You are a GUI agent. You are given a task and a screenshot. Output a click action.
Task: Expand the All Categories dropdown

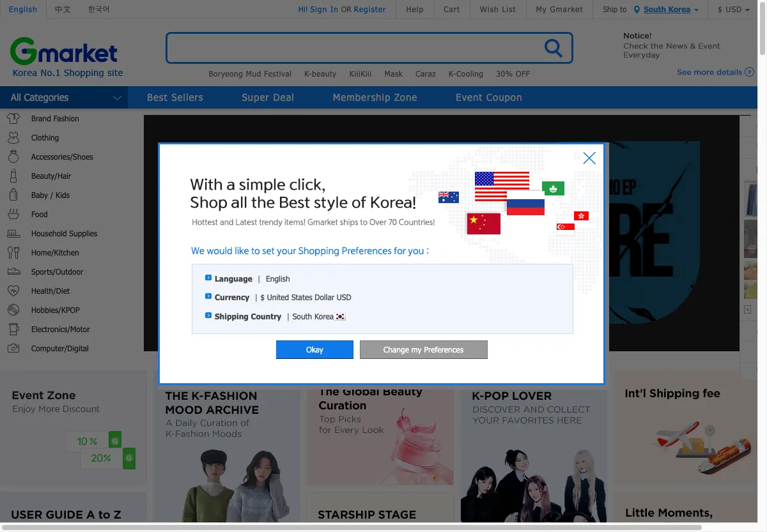[x=64, y=98]
